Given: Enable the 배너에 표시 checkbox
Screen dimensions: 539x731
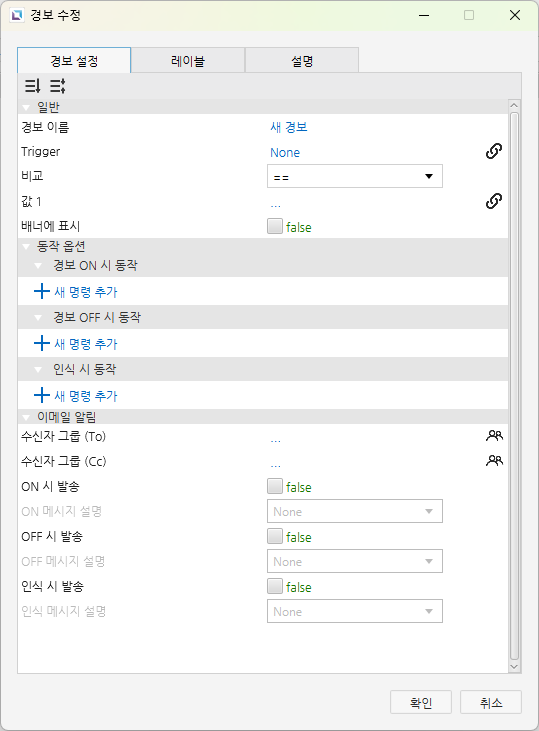Looking at the screenshot, I should [275, 226].
